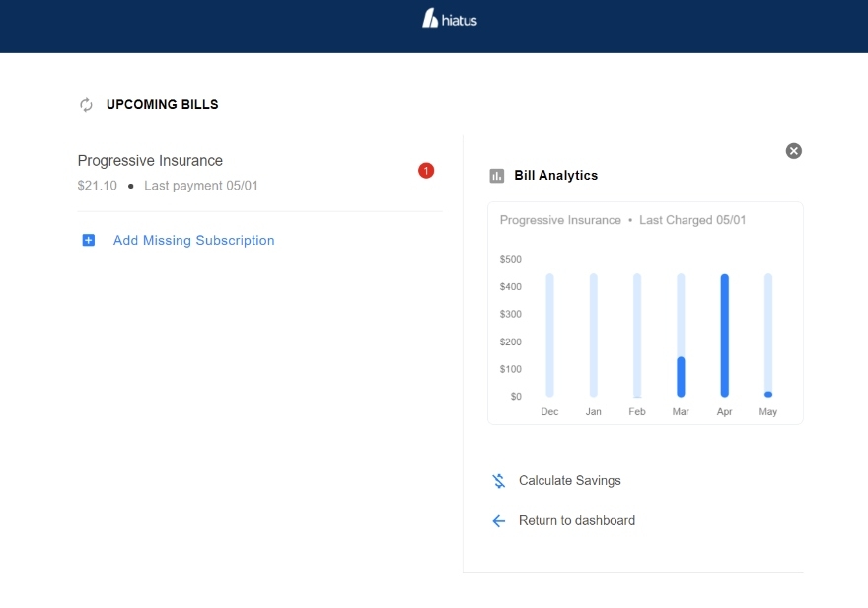
Task: Click the May month label below chart
Action: point(767,411)
